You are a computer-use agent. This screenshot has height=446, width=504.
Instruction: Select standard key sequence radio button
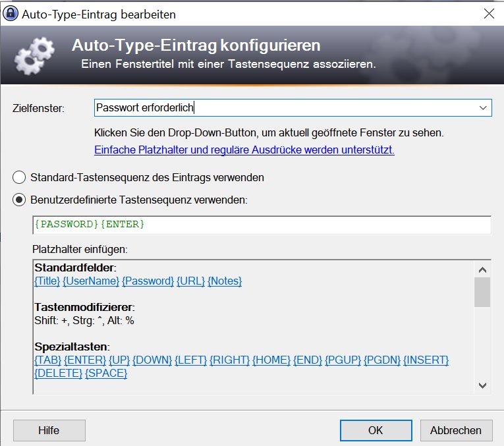coord(20,177)
